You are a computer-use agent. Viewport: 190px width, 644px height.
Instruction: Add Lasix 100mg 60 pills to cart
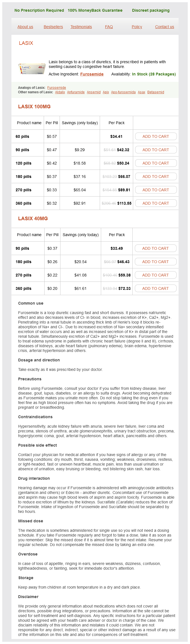click(156, 136)
